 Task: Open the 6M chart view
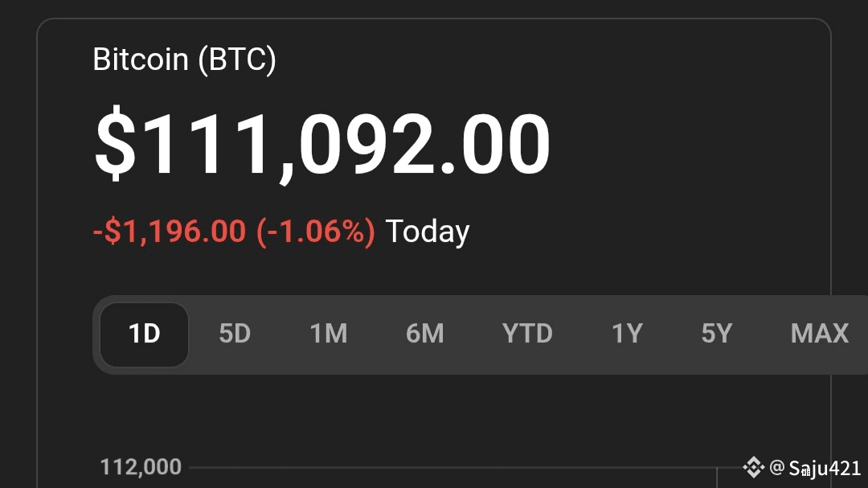pos(424,334)
